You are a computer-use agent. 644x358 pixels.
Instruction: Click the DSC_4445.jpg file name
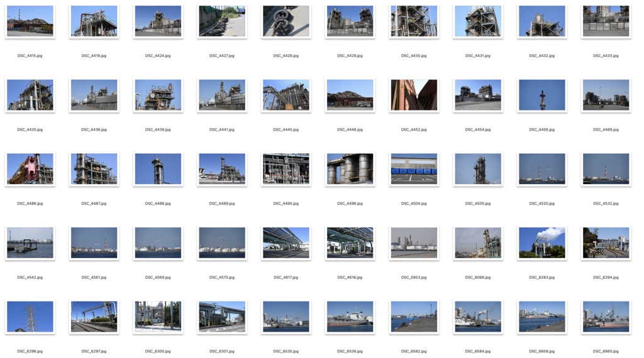[x=286, y=129]
